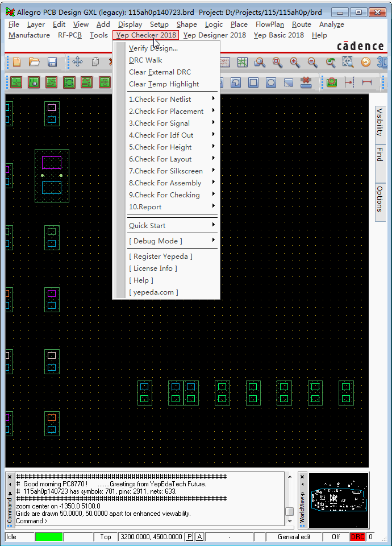Screen dimensions: 392x546
Task: Click the green grid ratsnest icon
Action: click(x=243, y=63)
